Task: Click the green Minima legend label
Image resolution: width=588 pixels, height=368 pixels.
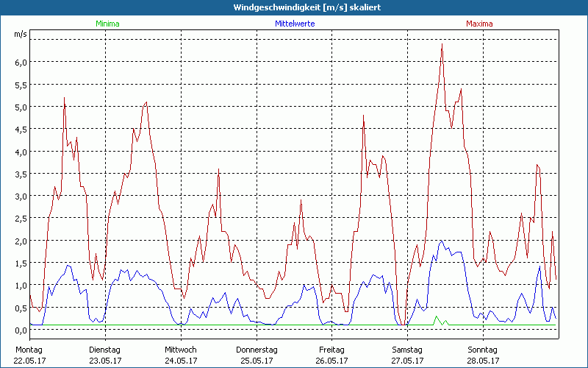Action: (x=107, y=24)
